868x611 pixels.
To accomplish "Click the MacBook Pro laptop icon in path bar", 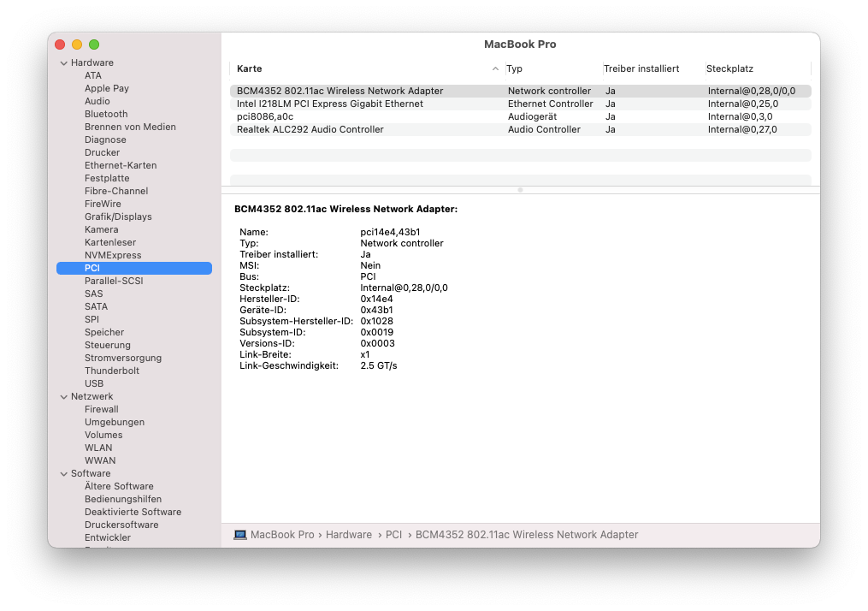I will coord(240,535).
